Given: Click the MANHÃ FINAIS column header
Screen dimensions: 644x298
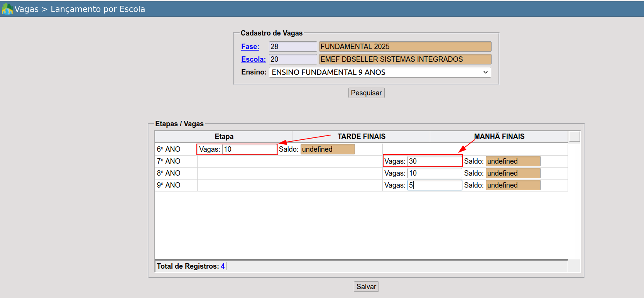Looking at the screenshot, I should click(x=499, y=137).
